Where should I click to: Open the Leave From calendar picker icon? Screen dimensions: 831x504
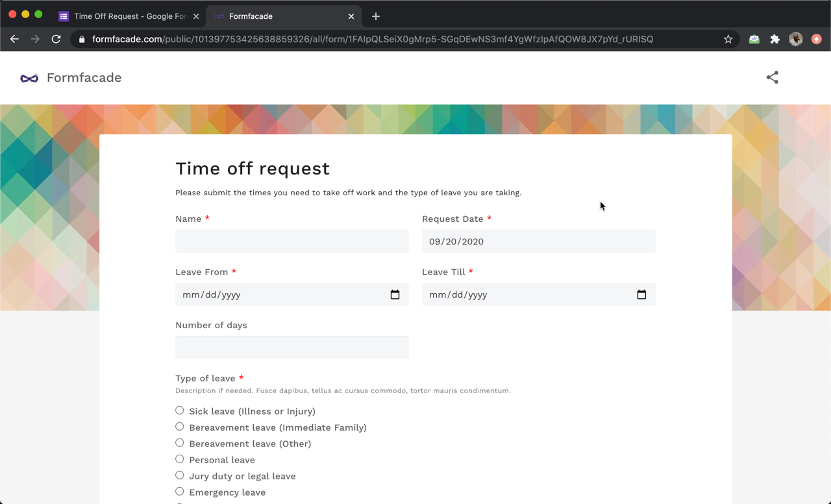(x=395, y=294)
